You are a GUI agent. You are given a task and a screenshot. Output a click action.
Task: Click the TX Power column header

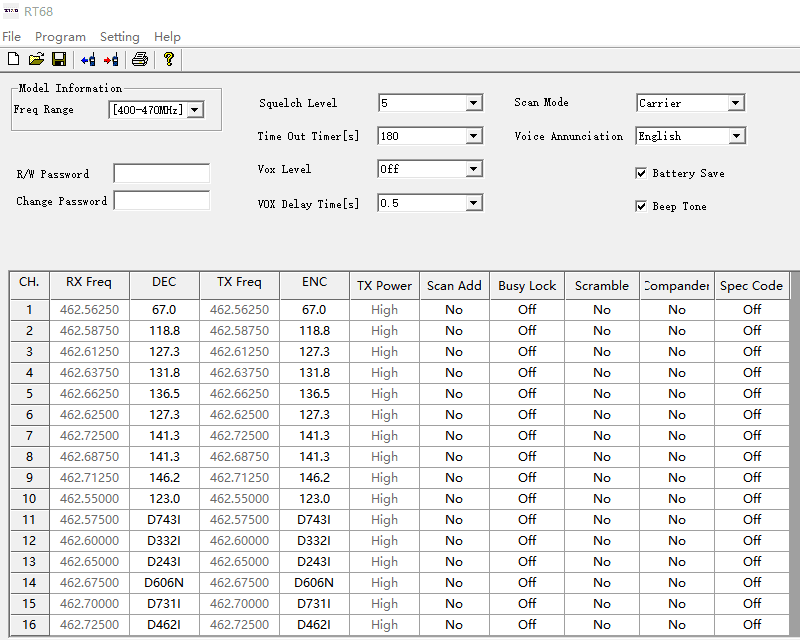pos(384,286)
